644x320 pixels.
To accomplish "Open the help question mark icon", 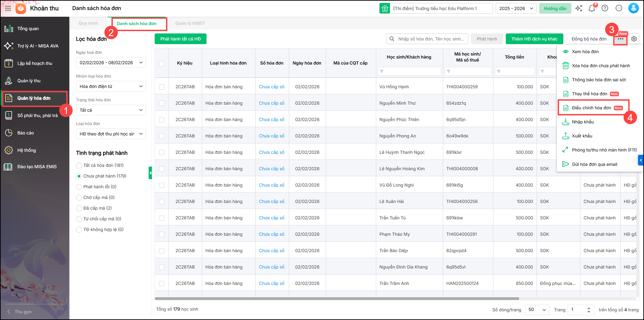I will tap(605, 8).
